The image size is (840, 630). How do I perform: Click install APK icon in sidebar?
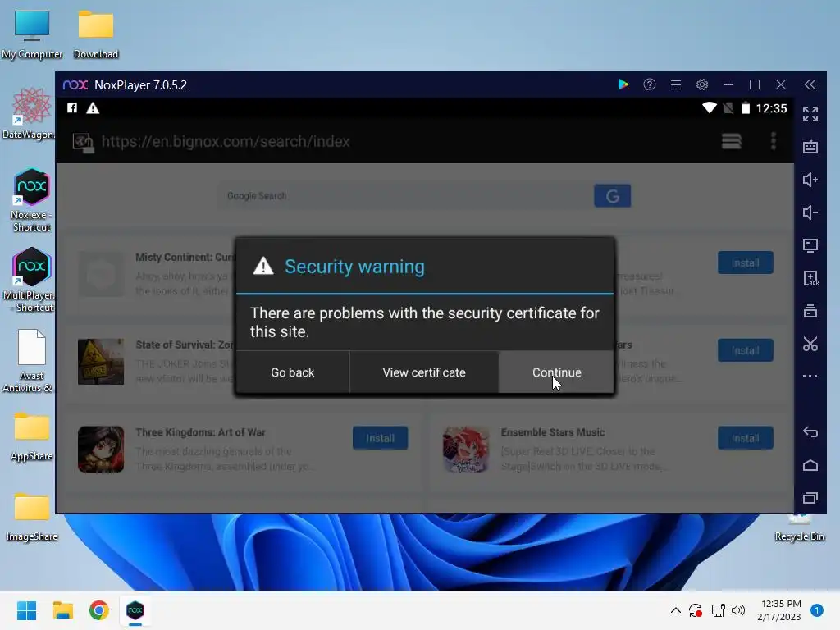[x=810, y=278]
